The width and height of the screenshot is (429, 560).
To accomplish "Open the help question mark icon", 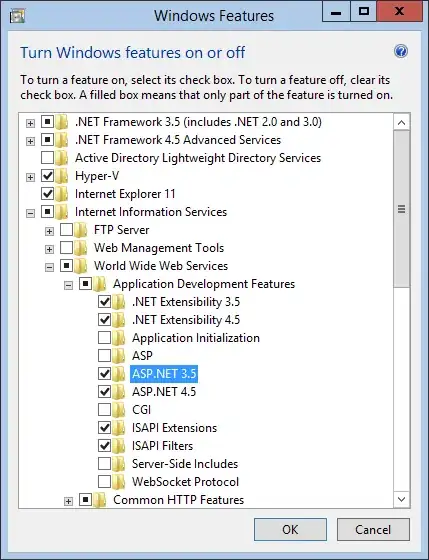I will [401, 51].
